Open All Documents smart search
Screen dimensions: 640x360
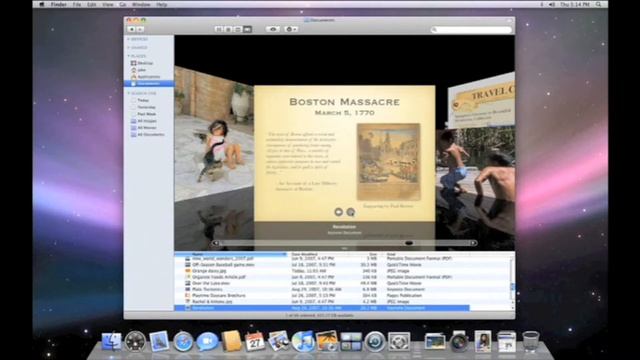click(147, 134)
